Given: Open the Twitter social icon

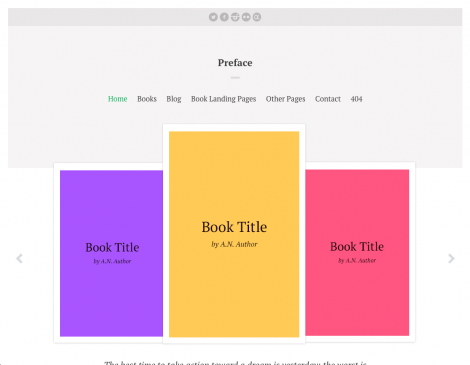Looking at the screenshot, I should 213,17.
